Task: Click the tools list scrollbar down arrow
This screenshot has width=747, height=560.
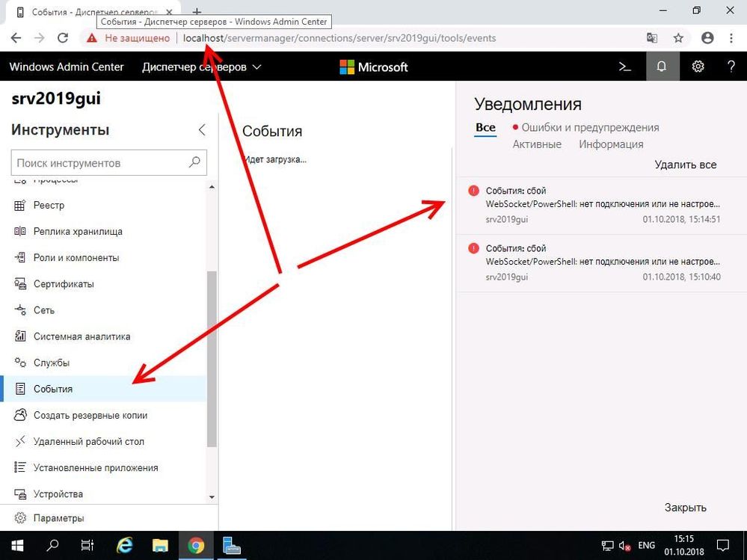Action: click(x=212, y=497)
